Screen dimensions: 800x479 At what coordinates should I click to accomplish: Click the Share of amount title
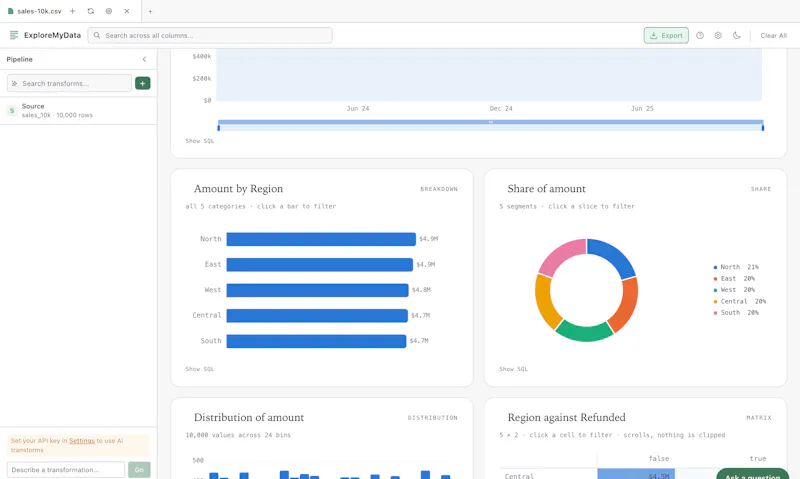pyautogui.click(x=546, y=189)
